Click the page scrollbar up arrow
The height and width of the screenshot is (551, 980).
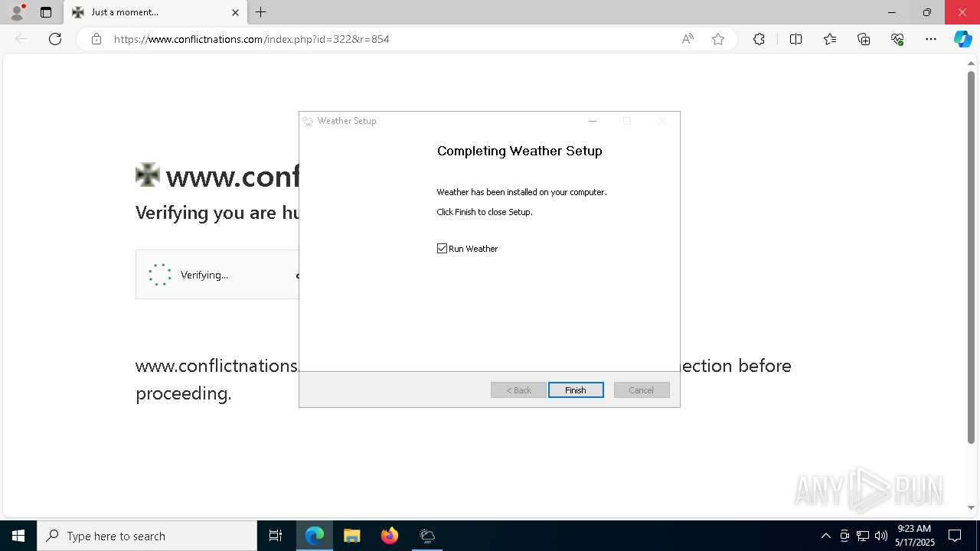[972, 64]
